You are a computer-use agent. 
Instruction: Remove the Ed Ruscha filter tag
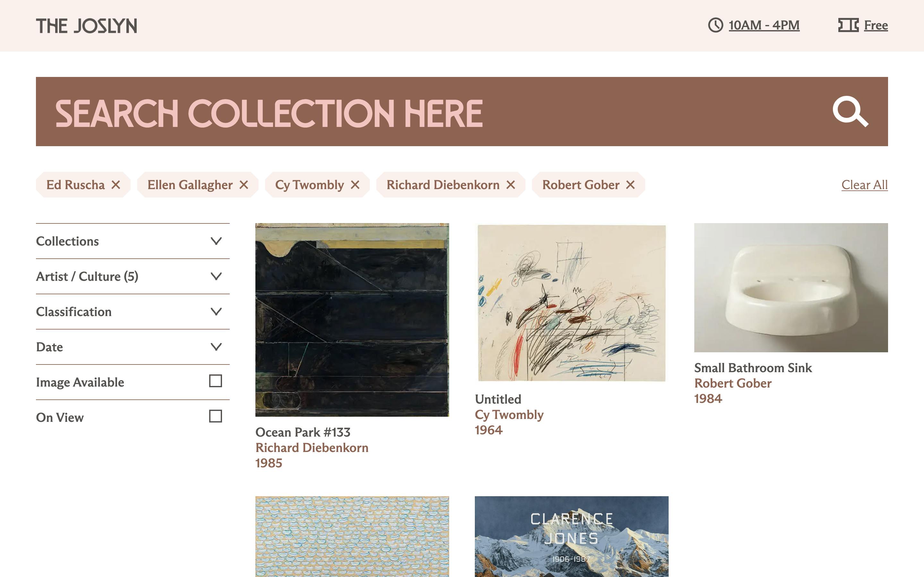(116, 185)
